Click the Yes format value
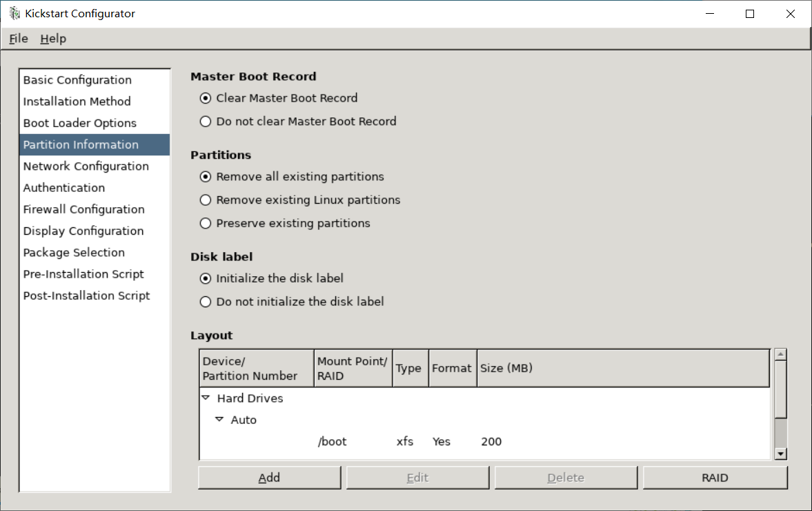The image size is (812, 511). (442, 441)
